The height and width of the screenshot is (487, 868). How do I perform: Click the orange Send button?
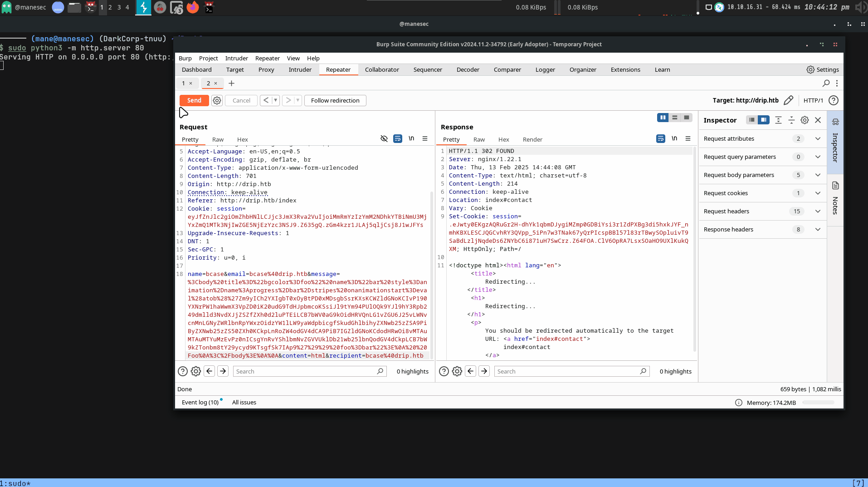tap(194, 100)
